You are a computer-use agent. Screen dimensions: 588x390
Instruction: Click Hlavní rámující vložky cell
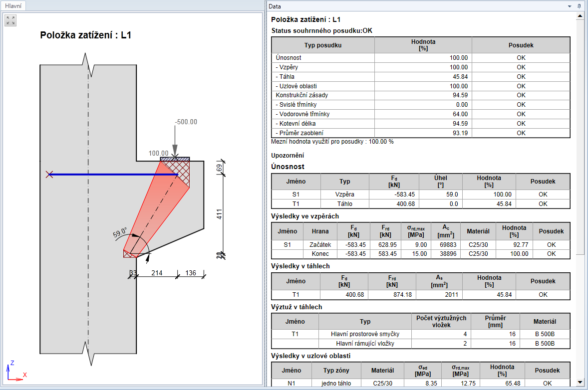[365, 344]
